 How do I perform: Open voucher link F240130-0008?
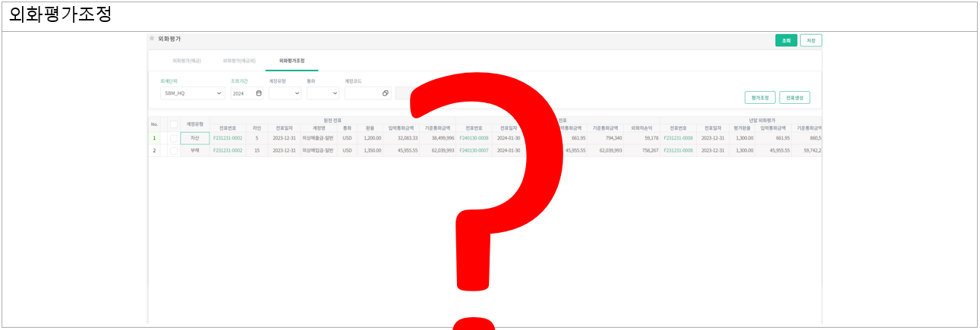[474, 138]
